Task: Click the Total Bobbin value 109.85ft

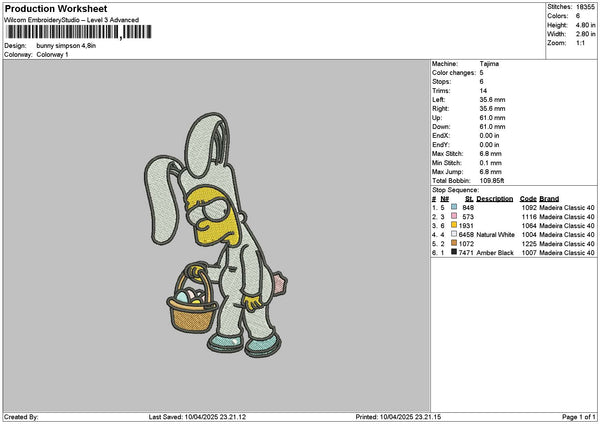Action: [492, 181]
